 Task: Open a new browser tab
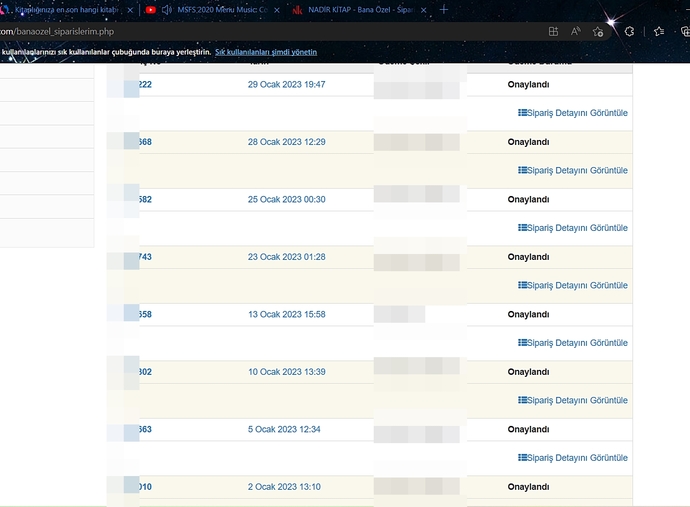[444, 10]
